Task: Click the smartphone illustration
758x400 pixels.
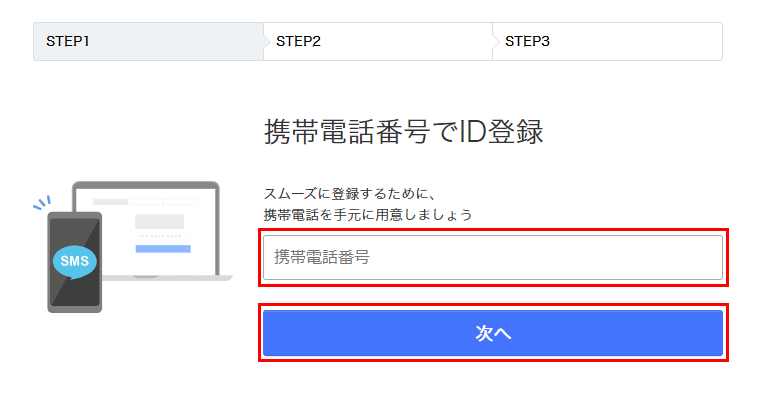Action: click(74, 262)
